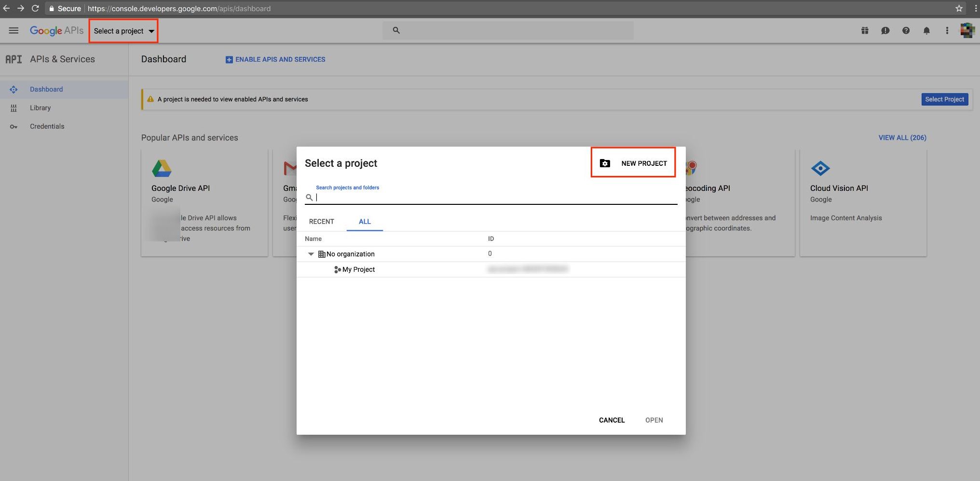
Task: Click CANCEL in the dialog
Action: pos(612,420)
